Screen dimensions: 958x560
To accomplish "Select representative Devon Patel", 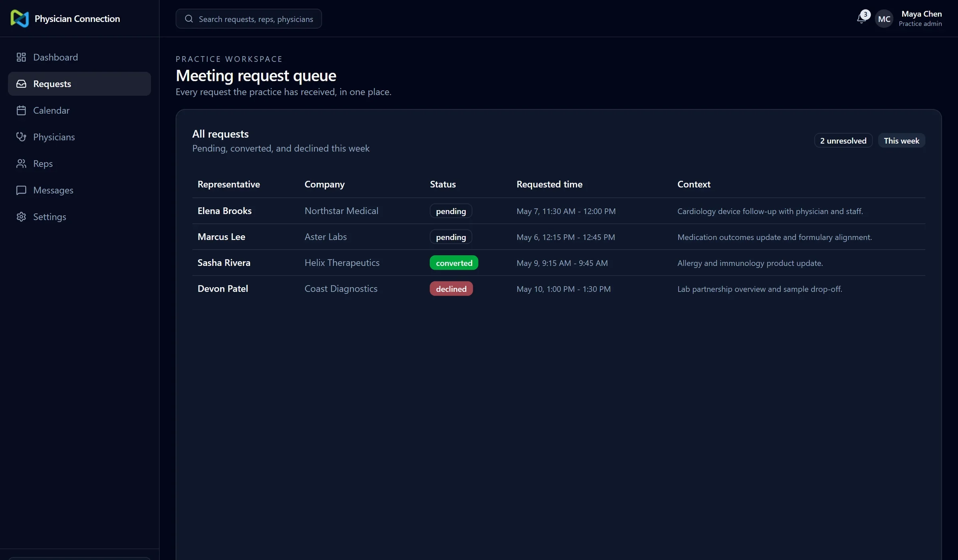I will click(223, 289).
